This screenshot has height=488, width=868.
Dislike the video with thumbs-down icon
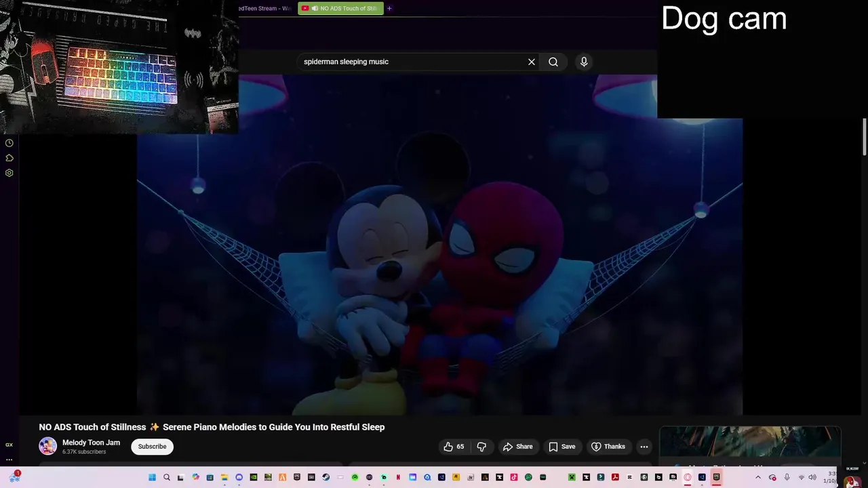coord(482,447)
